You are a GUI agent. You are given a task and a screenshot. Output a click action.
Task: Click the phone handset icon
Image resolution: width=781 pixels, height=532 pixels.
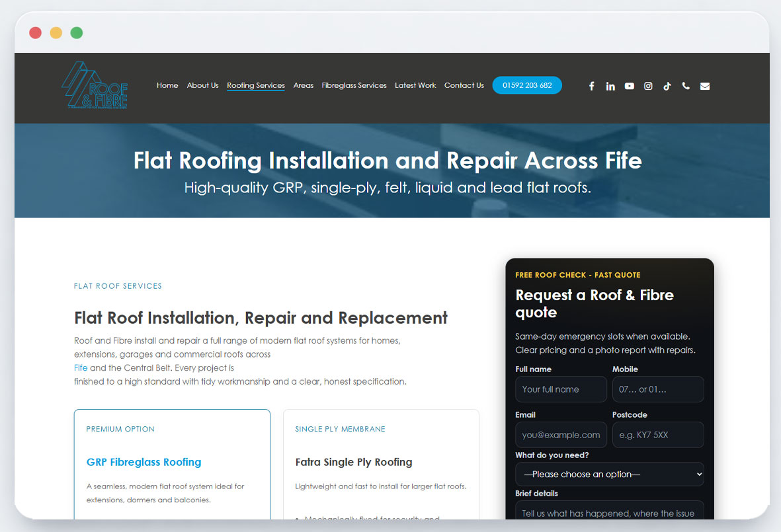click(x=686, y=86)
